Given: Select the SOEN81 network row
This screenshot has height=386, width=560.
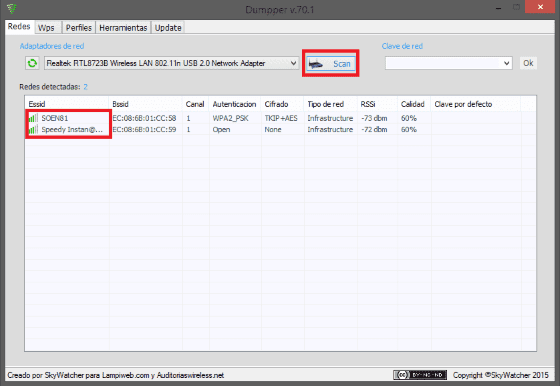Looking at the screenshot, I should click(x=280, y=118).
